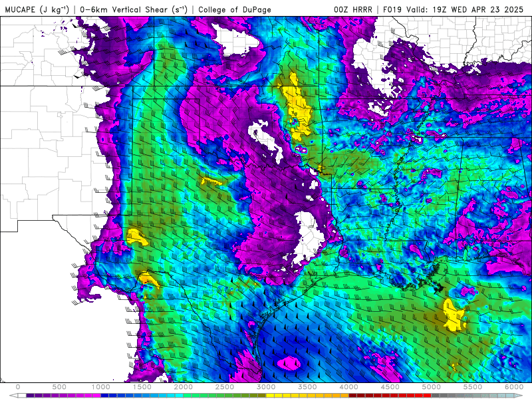The width and height of the screenshot is (532, 399).
Task: Click the magenta low-CAPE blob off the Texas coast
Action: [289, 364]
